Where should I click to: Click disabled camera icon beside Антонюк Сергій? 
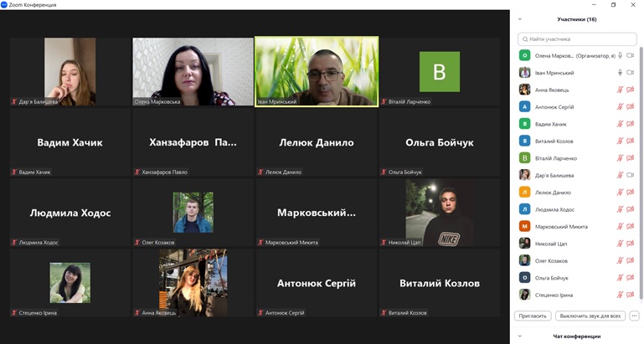point(631,107)
